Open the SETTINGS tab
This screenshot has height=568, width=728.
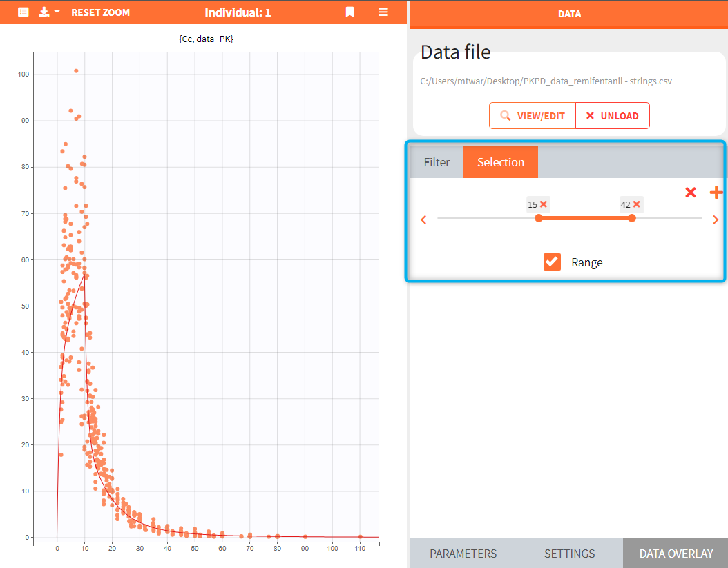[x=569, y=554]
